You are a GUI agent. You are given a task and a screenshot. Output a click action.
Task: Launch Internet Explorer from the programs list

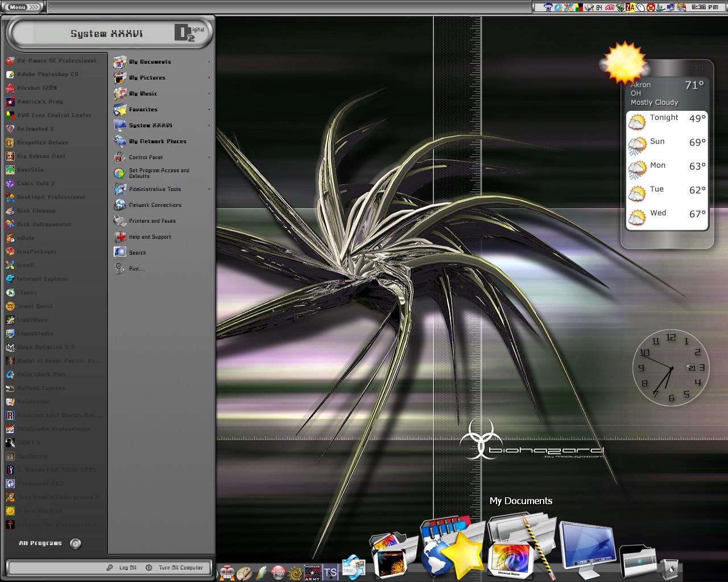tap(43, 279)
